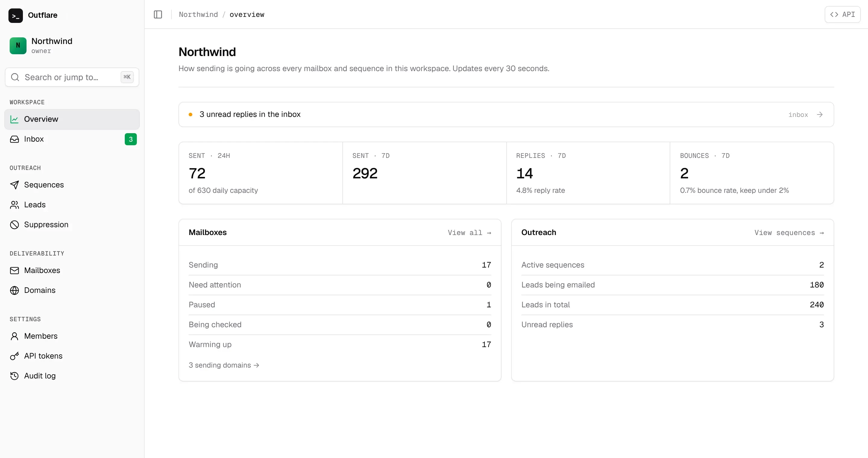868x458 pixels.
Task: Click the green N workspace avatar
Action: pos(18,45)
